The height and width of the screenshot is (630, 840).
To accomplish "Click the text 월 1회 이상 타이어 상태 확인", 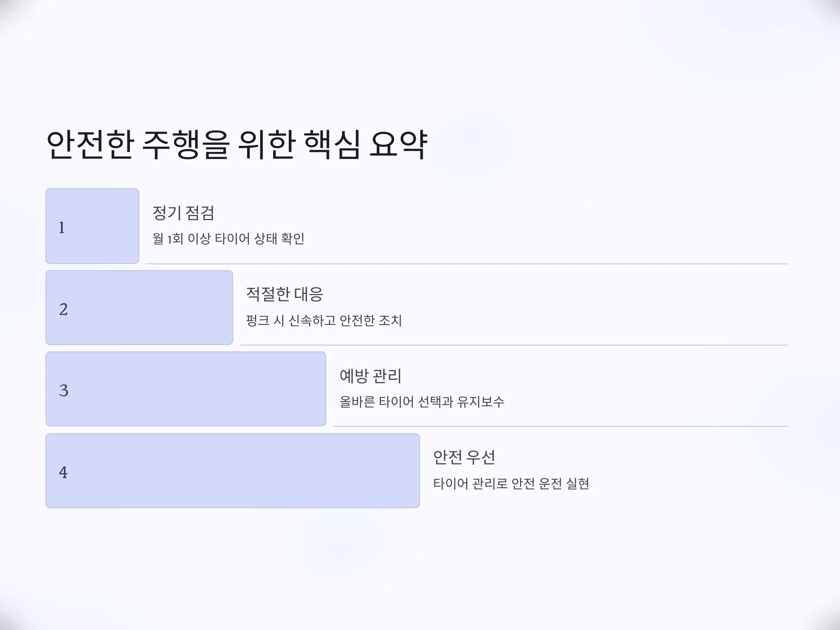I will point(228,239).
